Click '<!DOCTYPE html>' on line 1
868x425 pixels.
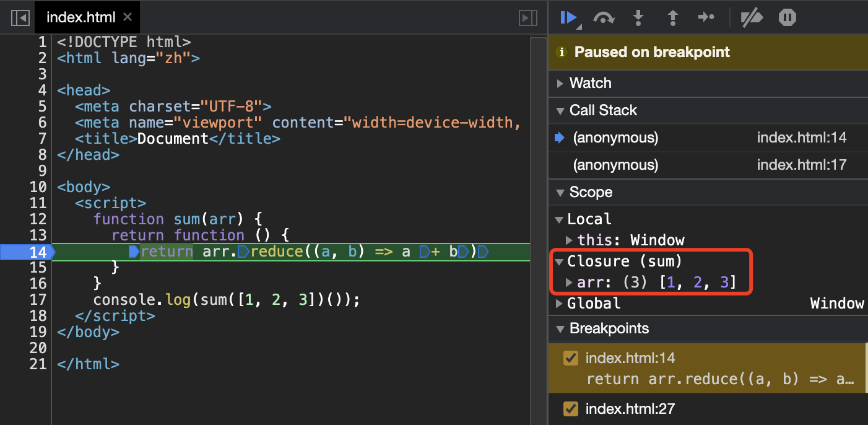(124, 42)
